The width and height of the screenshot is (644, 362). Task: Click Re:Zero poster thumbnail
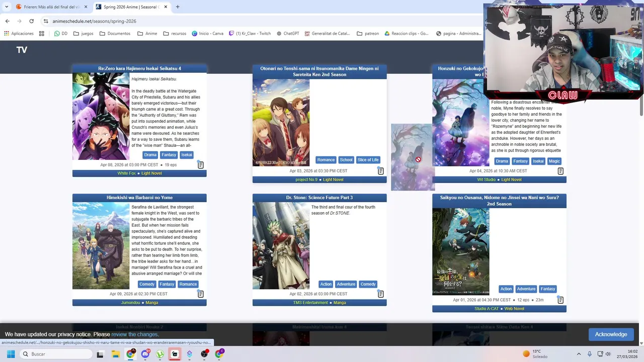pos(101,116)
